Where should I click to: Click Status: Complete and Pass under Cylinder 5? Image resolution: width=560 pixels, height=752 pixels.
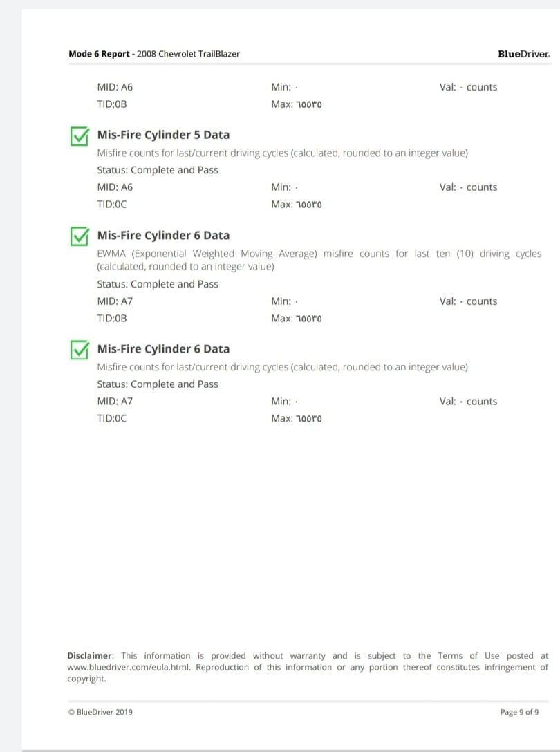coord(157,170)
